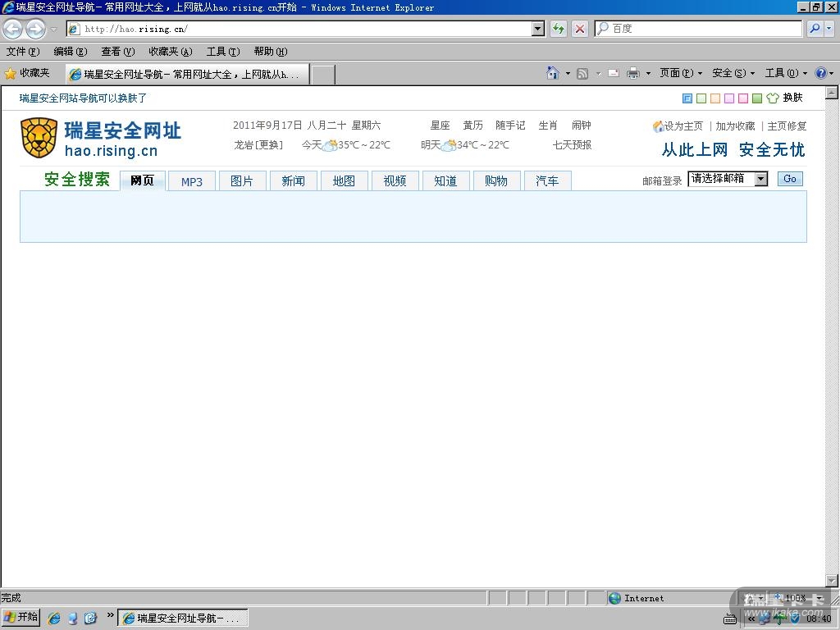Choose the blue skin color swatch
Screen dimensions: 840x630
(687, 98)
